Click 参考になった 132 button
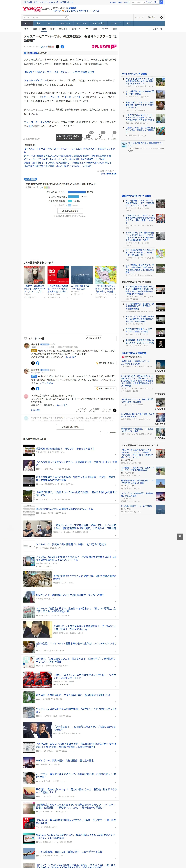 coord(105,389)
